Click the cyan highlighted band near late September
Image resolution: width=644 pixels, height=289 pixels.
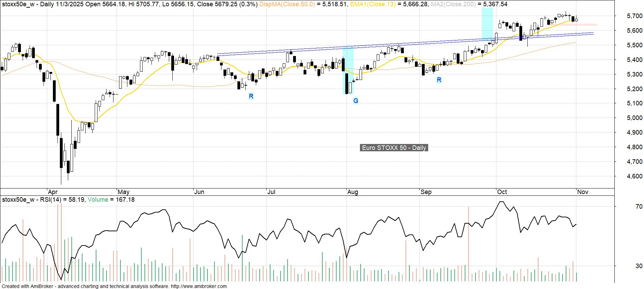(x=487, y=23)
